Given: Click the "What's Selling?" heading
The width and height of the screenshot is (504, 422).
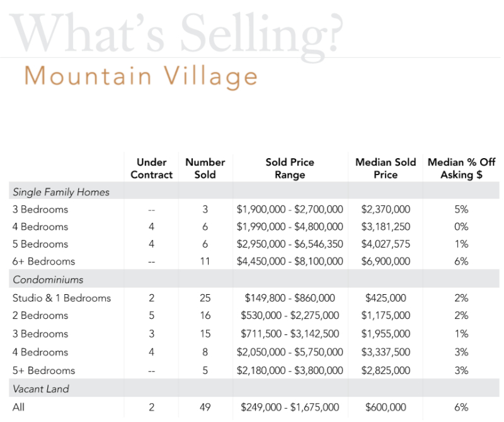Looking at the screenshot, I should 178,31.
